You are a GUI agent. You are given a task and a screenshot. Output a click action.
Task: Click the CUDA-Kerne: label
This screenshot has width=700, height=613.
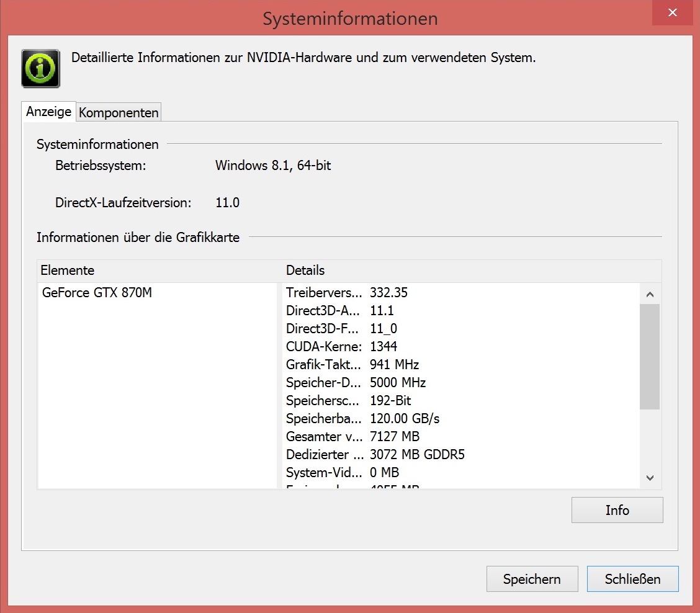pyautogui.click(x=324, y=346)
